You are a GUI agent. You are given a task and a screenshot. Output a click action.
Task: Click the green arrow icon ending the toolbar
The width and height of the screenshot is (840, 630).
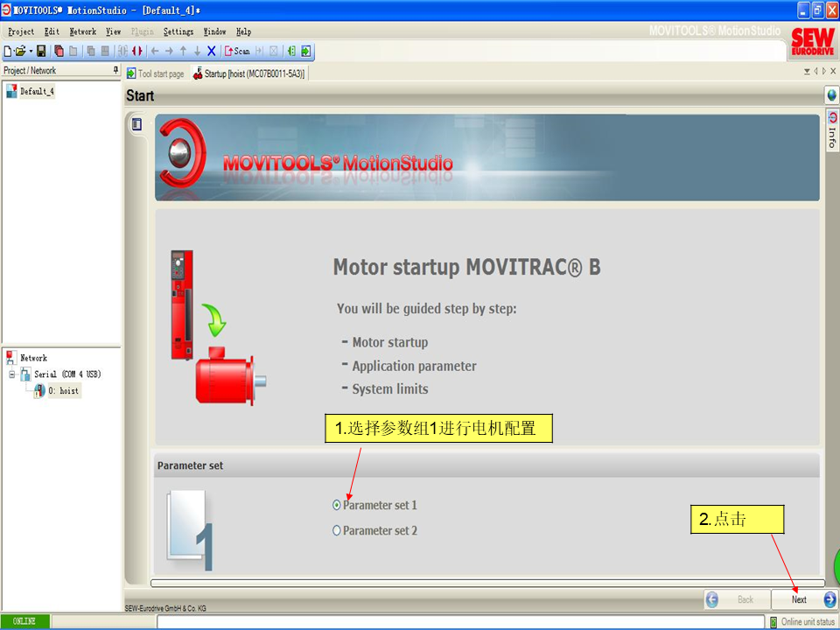point(306,52)
